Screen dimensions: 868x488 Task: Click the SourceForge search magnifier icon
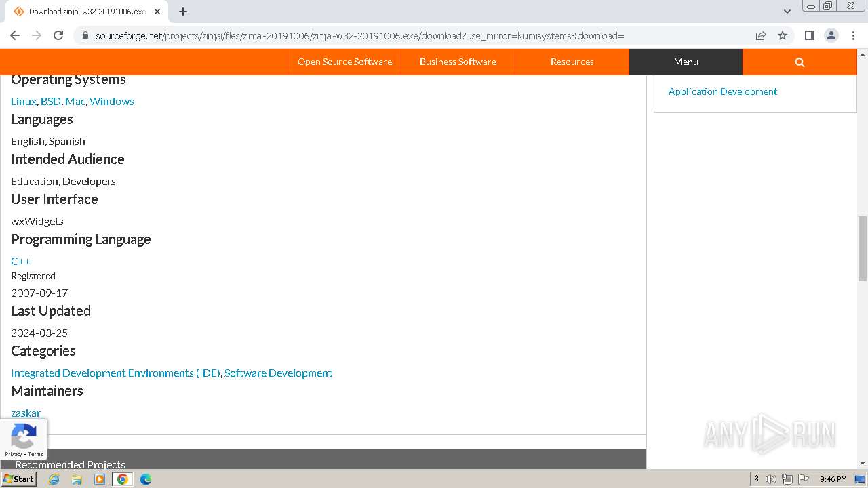click(800, 62)
